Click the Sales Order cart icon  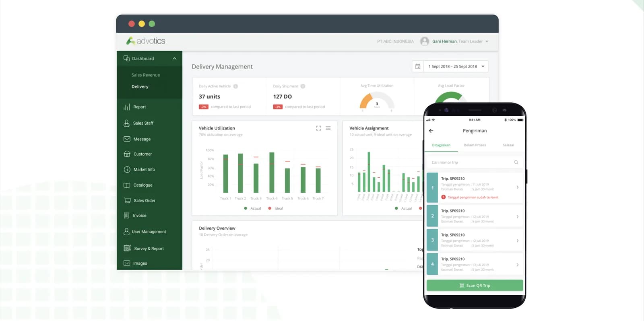click(127, 200)
